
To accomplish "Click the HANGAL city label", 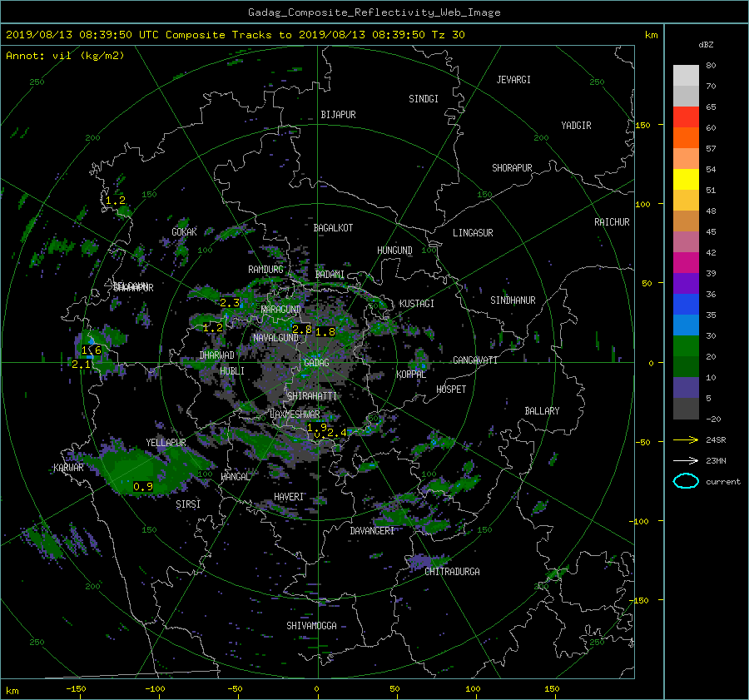I will [236, 477].
